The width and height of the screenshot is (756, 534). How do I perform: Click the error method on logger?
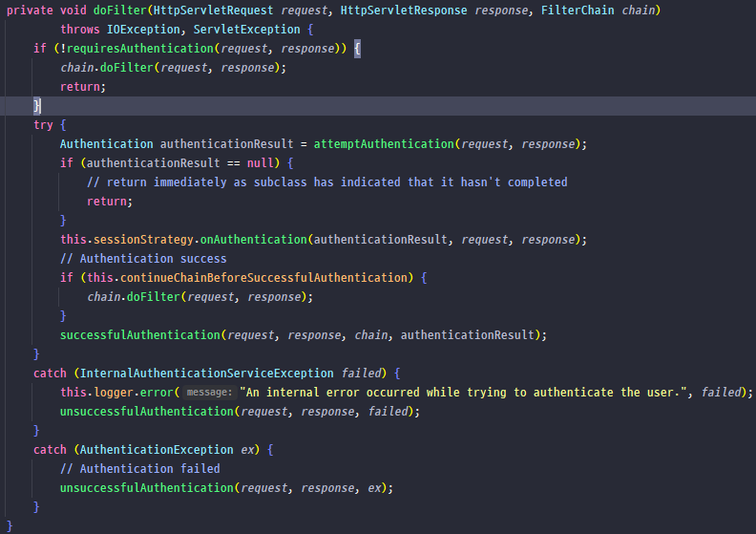click(x=157, y=393)
